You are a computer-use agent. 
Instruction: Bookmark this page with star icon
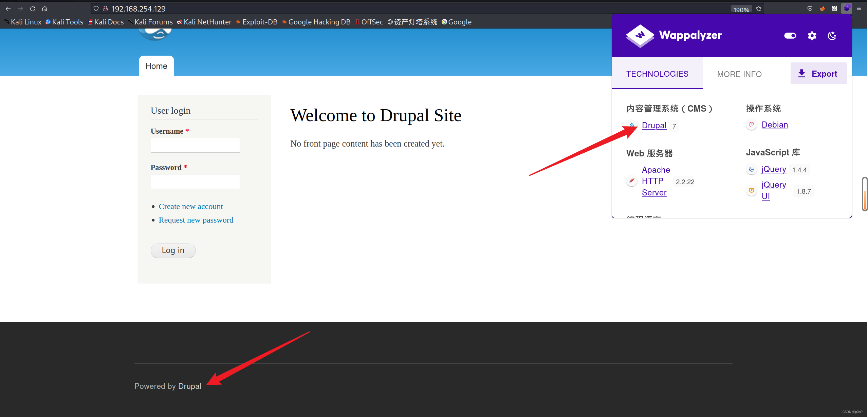(x=759, y=9)
